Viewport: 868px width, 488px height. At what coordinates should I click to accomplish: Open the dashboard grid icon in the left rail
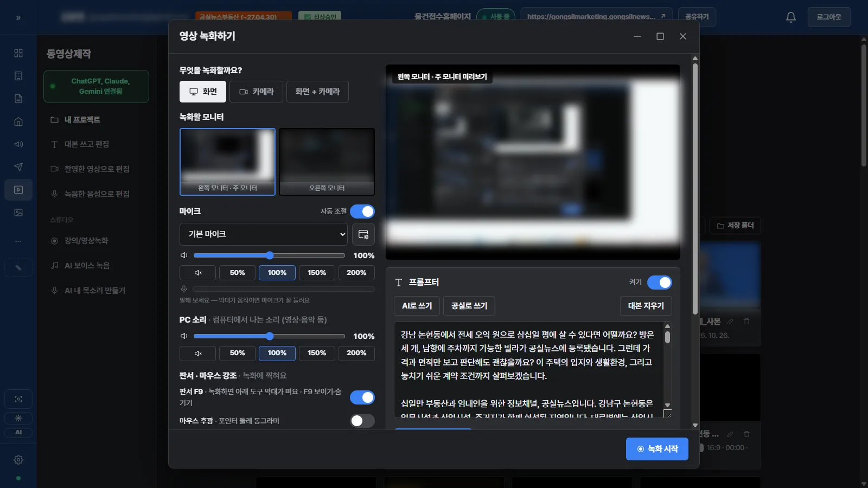pos(18,53)
